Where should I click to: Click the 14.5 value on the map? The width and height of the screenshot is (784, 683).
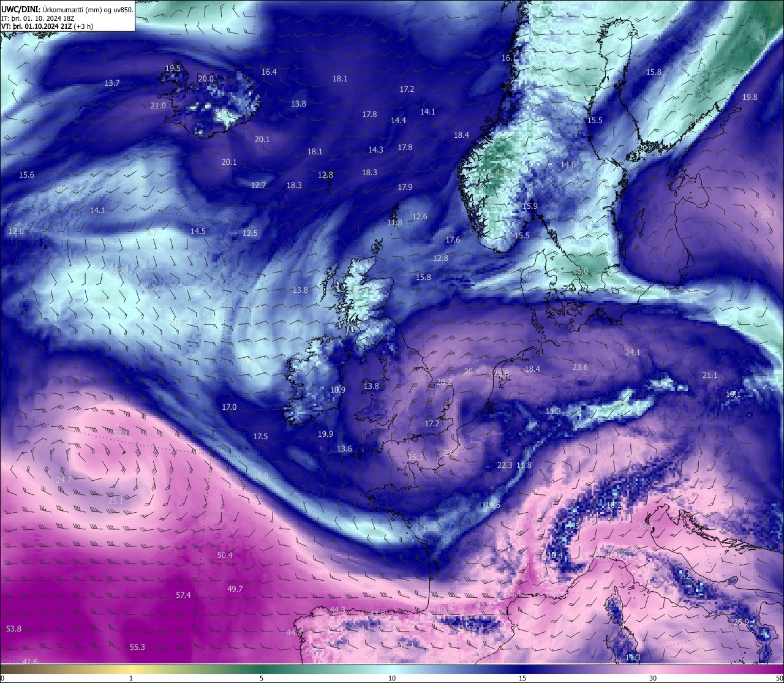[198, 231]
